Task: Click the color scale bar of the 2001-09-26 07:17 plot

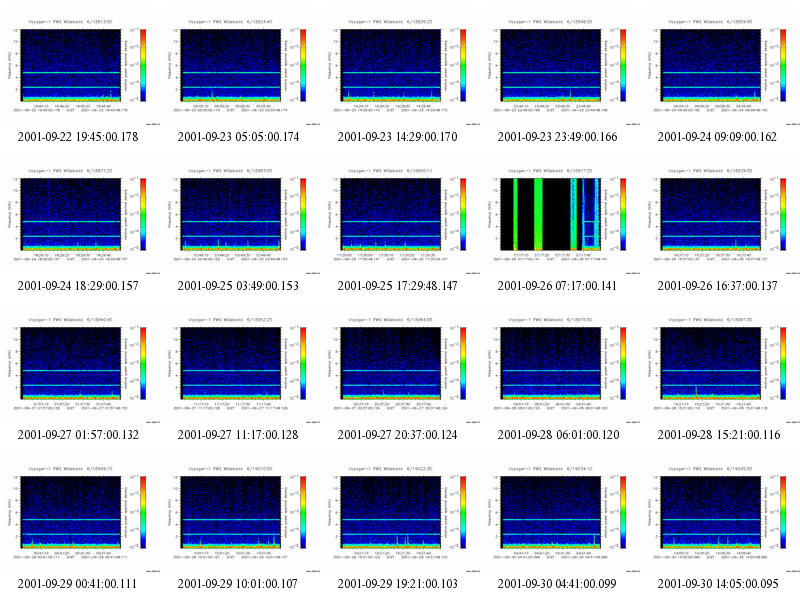Action: 623,214
